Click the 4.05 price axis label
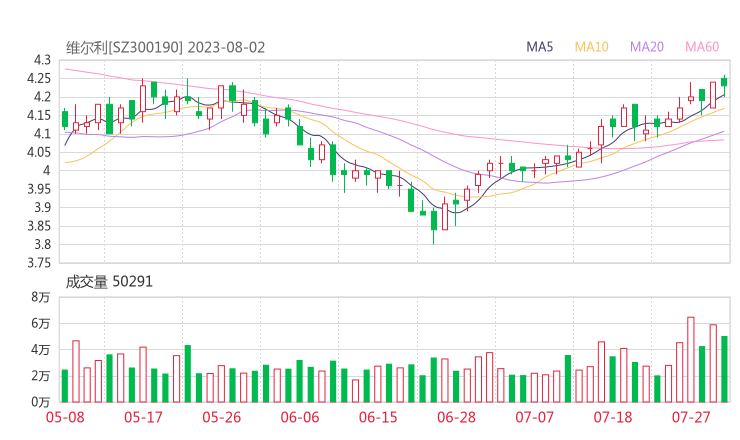 39,152
